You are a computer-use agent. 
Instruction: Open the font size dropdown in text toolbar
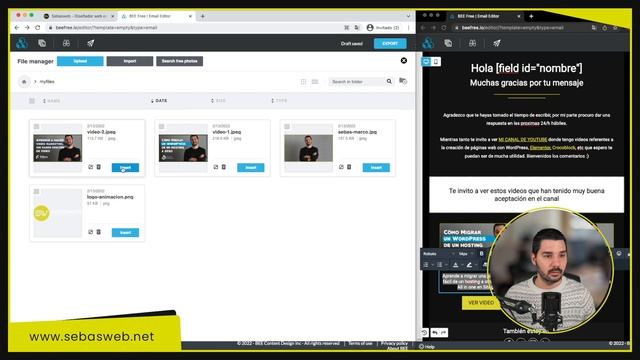click(466, 253)
